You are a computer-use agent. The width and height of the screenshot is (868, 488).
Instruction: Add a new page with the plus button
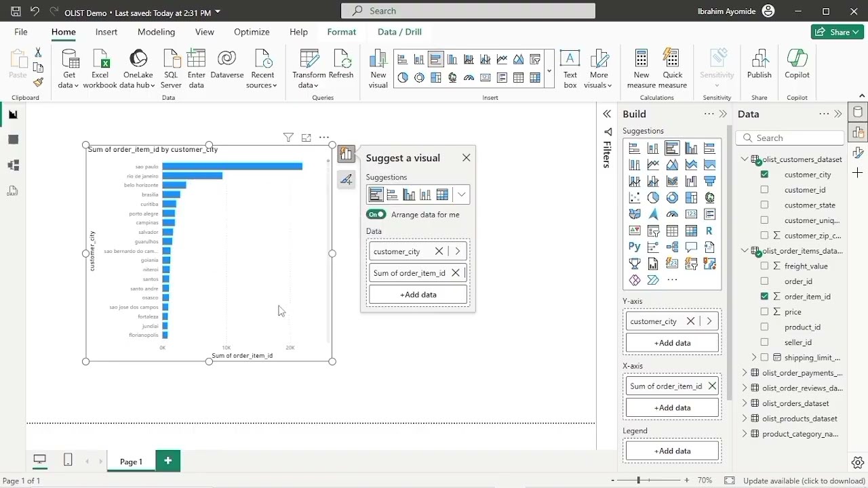tap(167, 461)
